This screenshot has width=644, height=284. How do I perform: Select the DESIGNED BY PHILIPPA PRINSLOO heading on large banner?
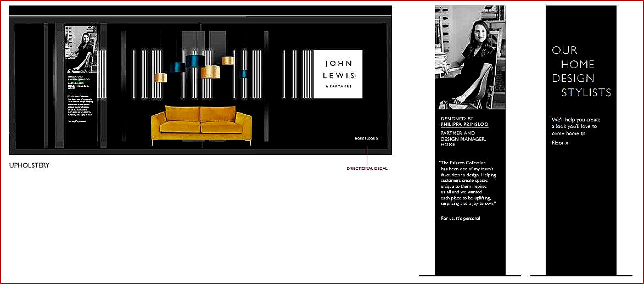[464, 121]
